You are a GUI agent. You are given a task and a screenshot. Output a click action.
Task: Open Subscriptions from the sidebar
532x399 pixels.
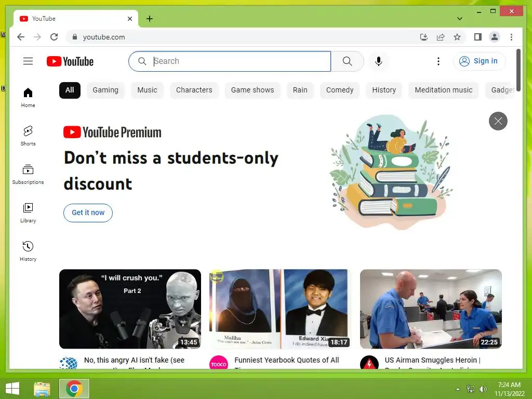pyautogui.click(x=28, y=175)
